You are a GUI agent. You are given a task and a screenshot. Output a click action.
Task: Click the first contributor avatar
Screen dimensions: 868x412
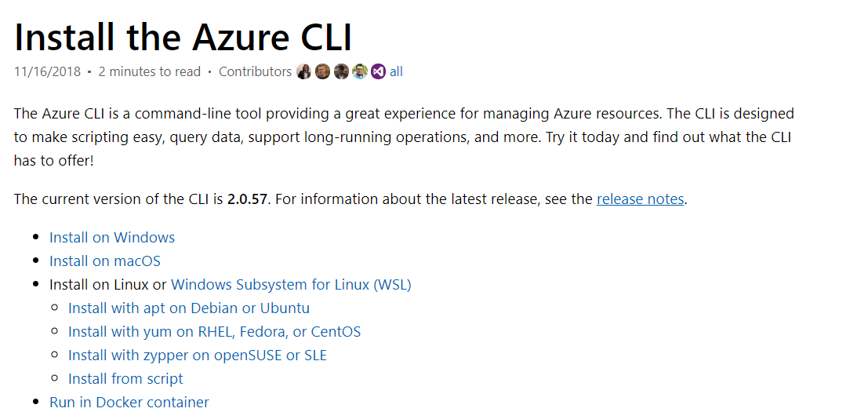(304, 71)
